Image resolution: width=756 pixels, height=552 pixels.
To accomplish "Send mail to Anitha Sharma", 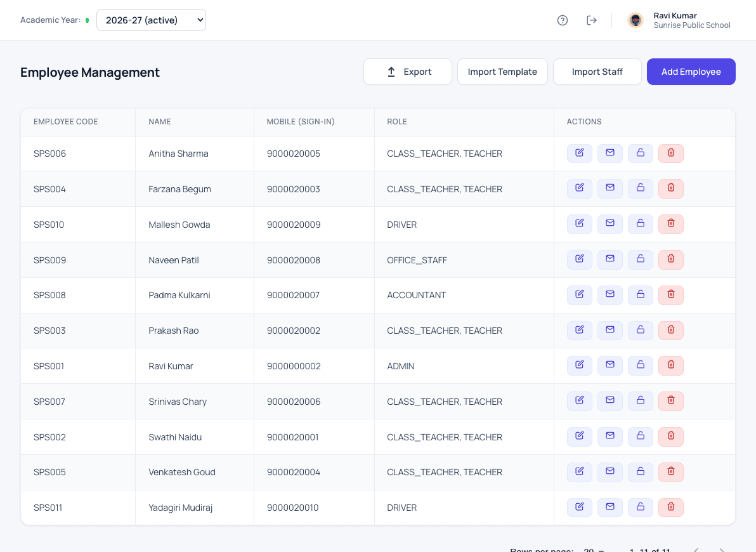I will tap(610, 153).
